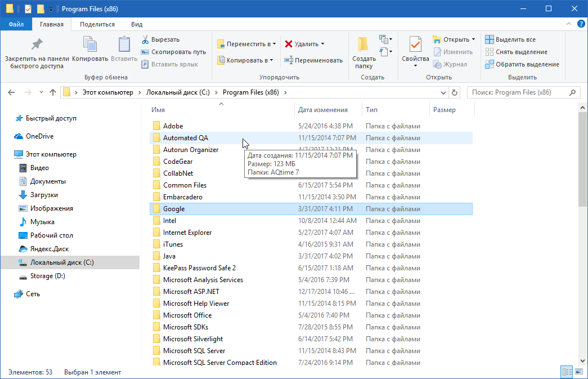Switch to Главная ribbon tab
The width and height of the screenshot is (588, 379).
tap(52, 24)
